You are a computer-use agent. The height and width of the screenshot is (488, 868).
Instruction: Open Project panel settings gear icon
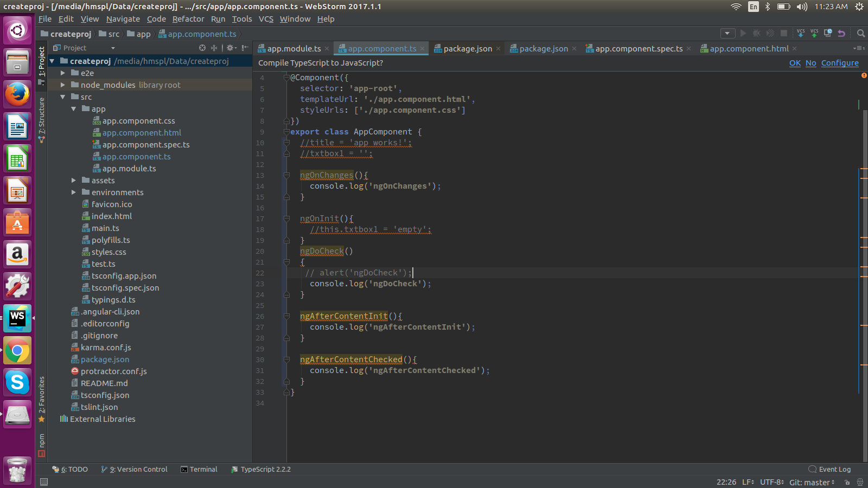(x=230, y=48)
